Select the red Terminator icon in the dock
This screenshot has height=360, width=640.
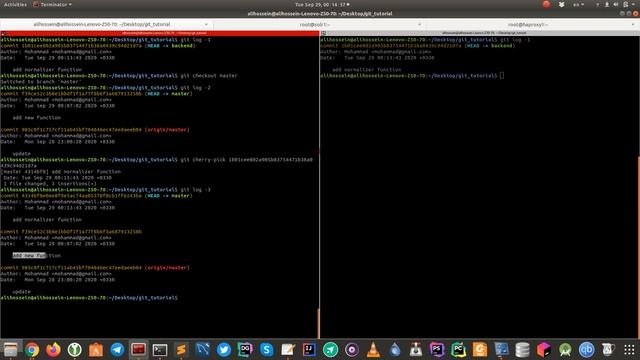[138, 350]
